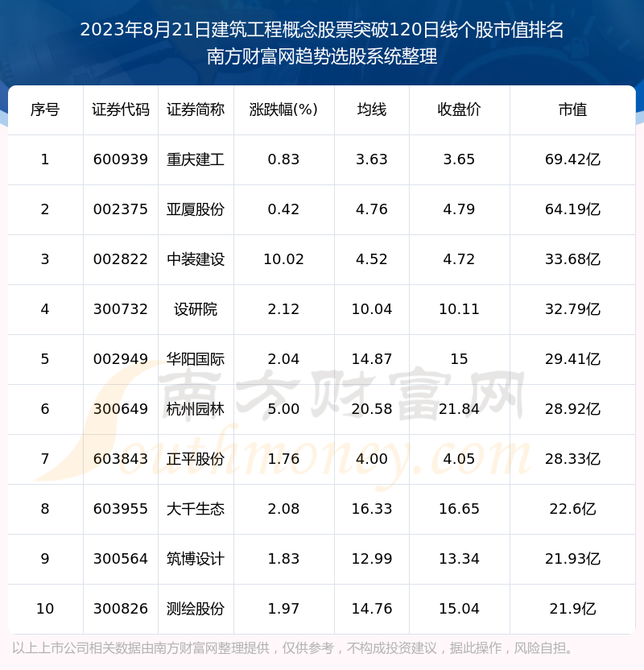Click market value 21.93亿
Screen dimensions: 644x670
click(x=572, y=560)
